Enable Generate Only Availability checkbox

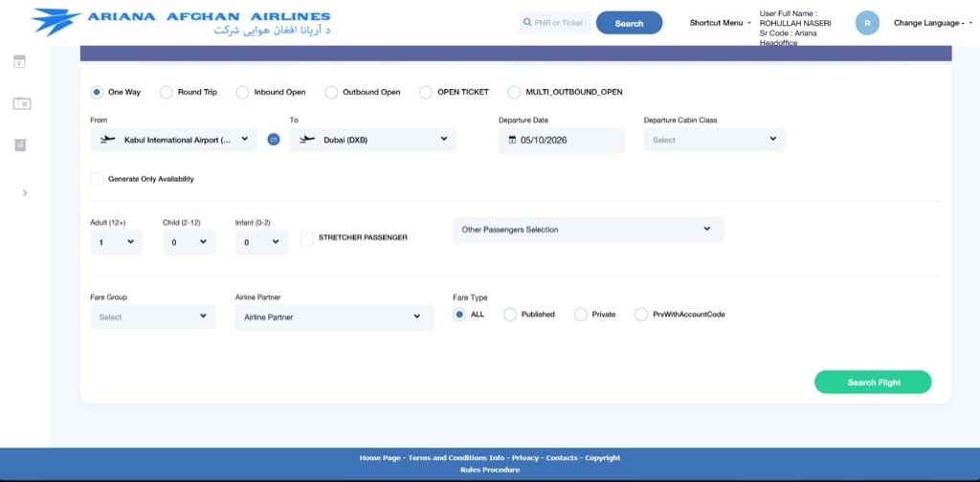(97, 179)
